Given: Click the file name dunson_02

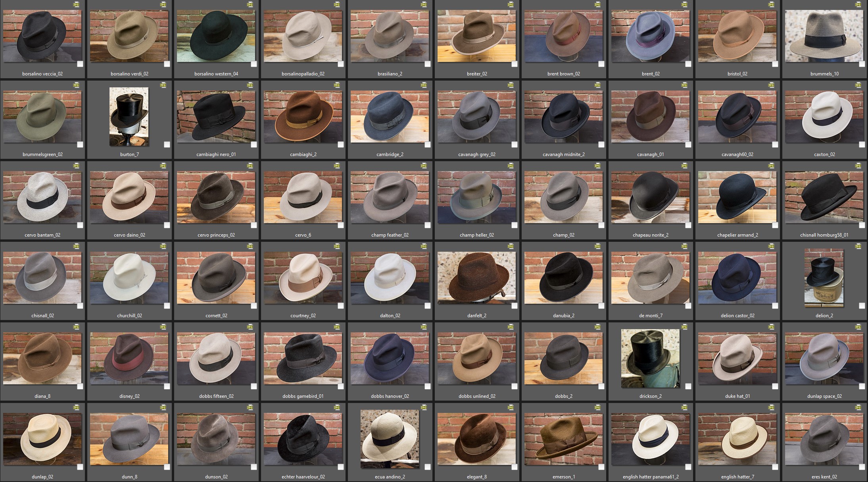Looking at the screenshot, I should pyautogui.click(x=216, y=477).
